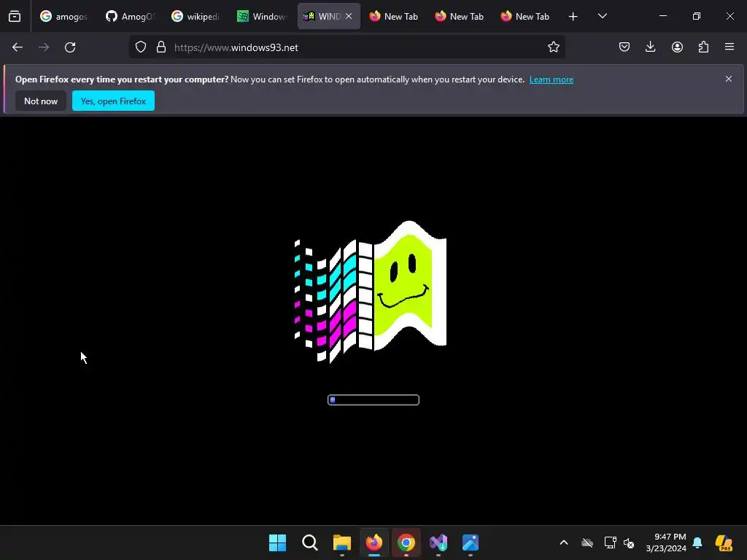The width and height of the screenshot is (747, 560).
Task: Switch to the AmogOS GitHub tab
Action: coord(130,17)
